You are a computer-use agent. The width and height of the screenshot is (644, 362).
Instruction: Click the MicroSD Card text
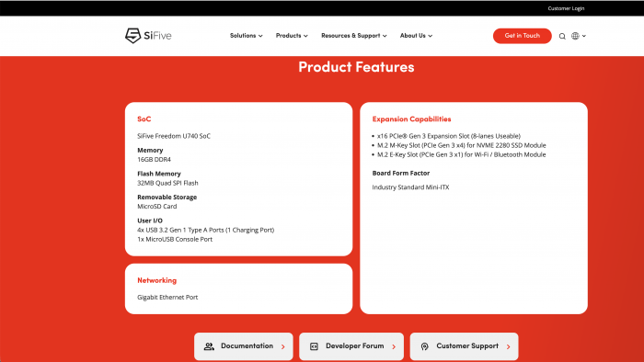[157, 206]
